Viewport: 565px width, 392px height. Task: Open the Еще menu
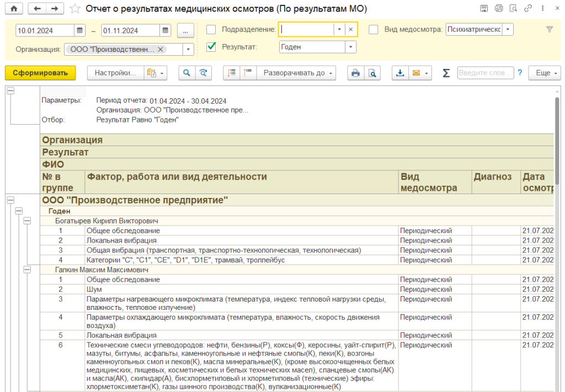[x=544, y=73]
